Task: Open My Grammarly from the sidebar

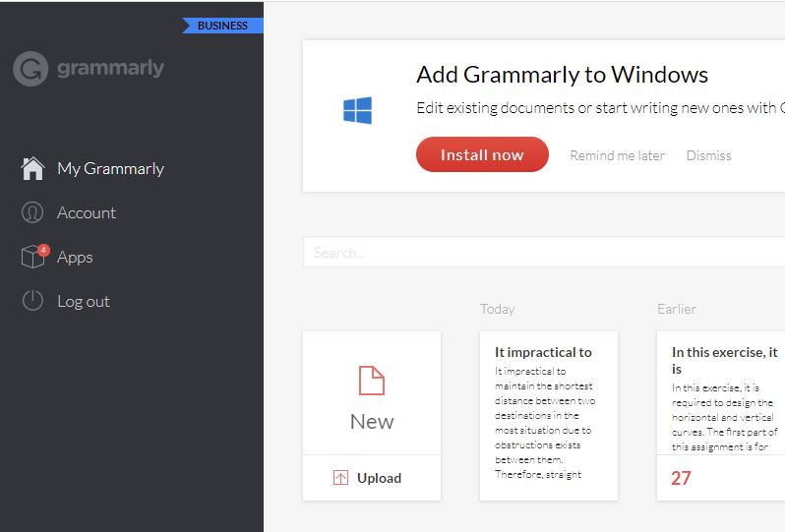Action: 110,169
